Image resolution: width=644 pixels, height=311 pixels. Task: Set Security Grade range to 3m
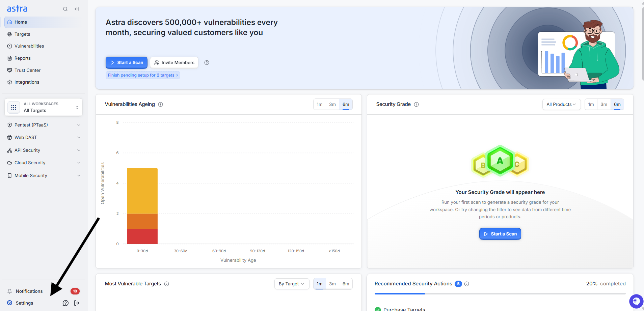tap(604, 105)
